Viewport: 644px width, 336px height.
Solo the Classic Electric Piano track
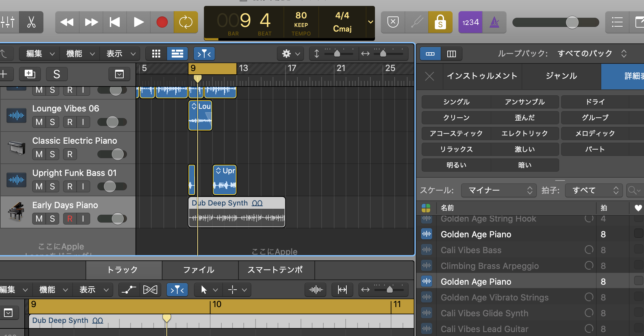point(52,154)
